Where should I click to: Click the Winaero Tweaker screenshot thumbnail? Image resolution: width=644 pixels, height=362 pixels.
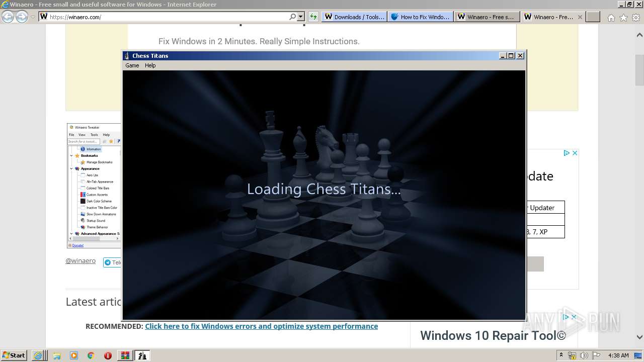(94, 186)
